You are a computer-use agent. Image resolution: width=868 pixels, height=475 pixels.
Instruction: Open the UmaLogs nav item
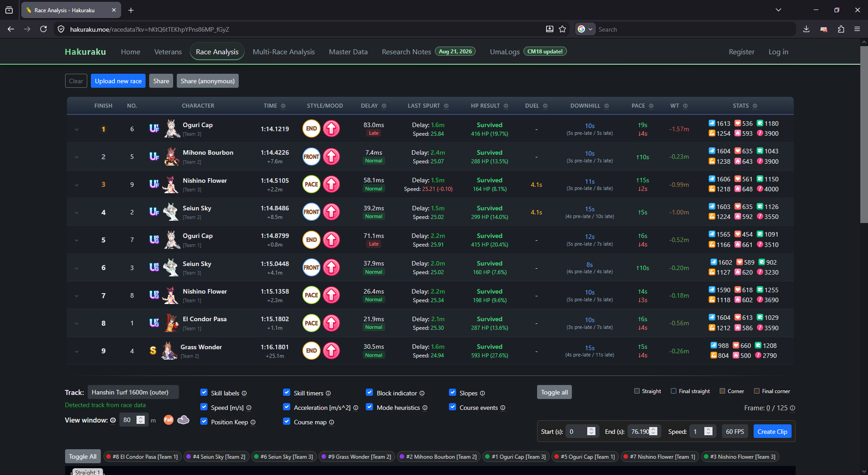(505, 52)
